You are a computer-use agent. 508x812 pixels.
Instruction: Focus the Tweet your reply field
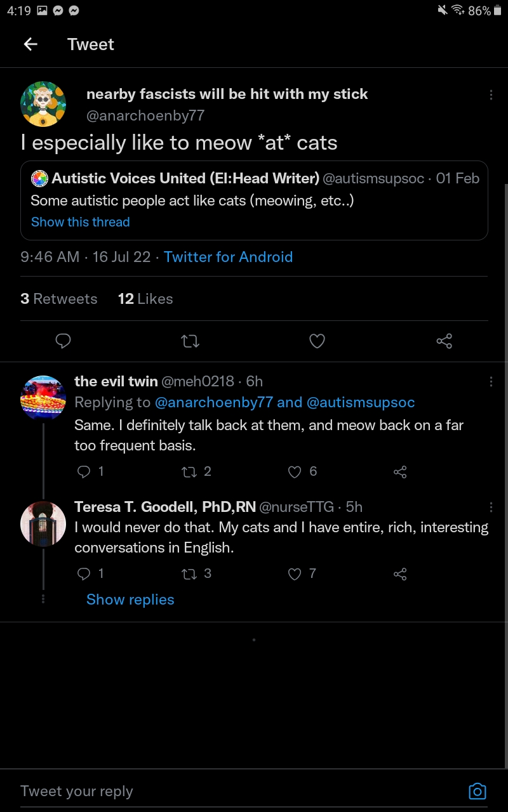click(241, 791)
